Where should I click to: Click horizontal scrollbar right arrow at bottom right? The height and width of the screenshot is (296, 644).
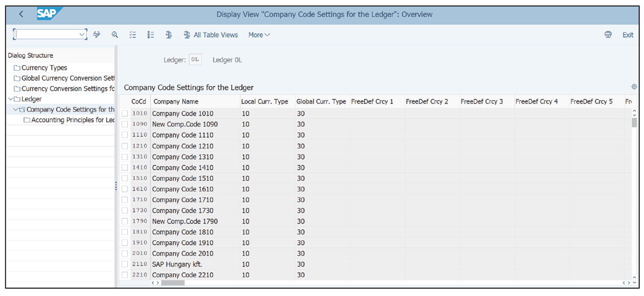(629, 283)
